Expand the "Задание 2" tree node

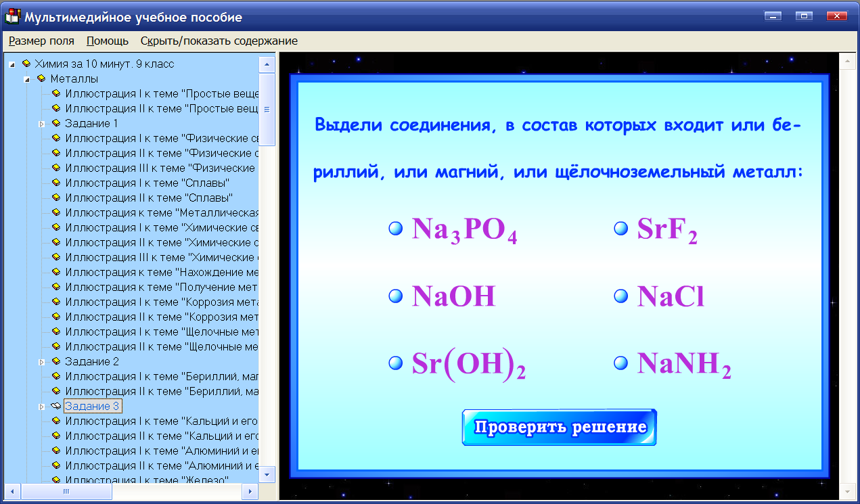pos(42,361)
